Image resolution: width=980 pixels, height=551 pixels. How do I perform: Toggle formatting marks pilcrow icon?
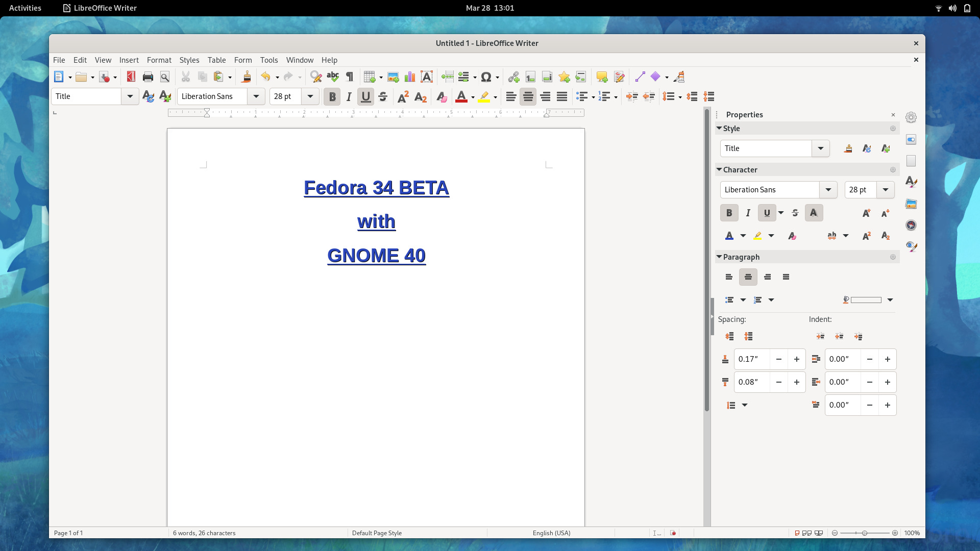coord(350,77)
